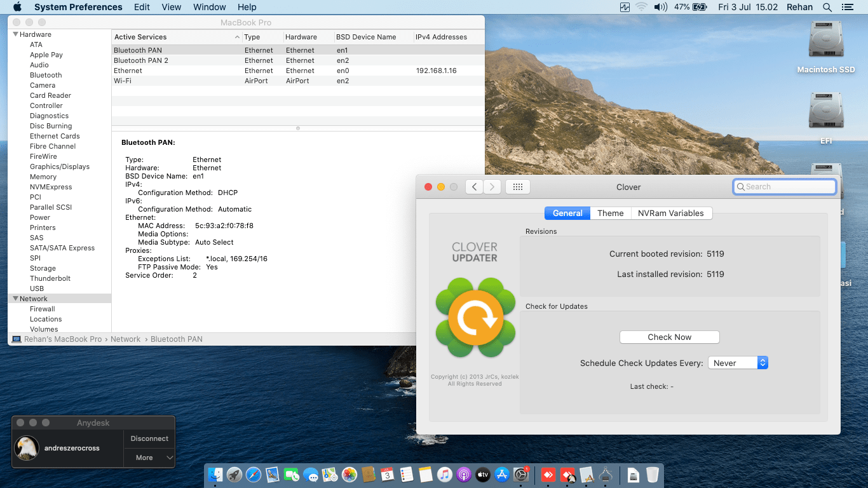Viewport: 868px width, 488px height.
Task: Open Spotlight search in the menu bar
Action: click(827, 7)
